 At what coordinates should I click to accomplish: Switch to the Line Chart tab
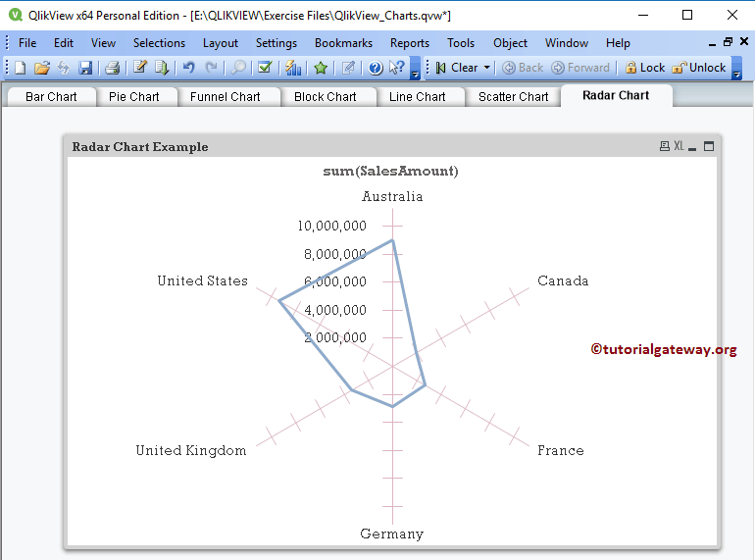(417, 97)
